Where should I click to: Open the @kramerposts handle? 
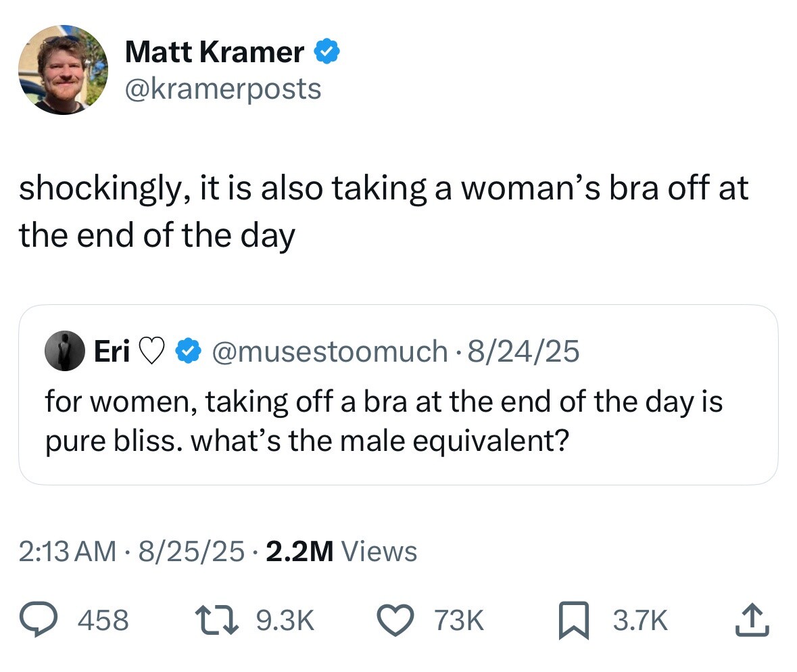point(223,89)
